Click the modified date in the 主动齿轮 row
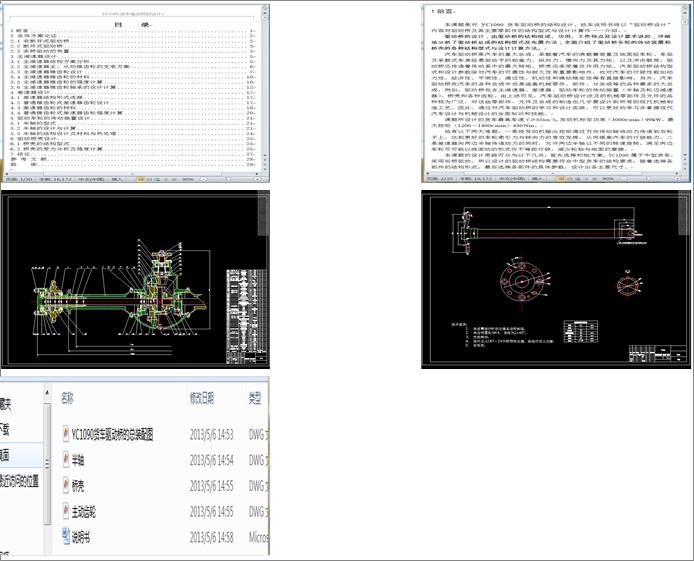 pyautogui.click(x=212, y=512)
